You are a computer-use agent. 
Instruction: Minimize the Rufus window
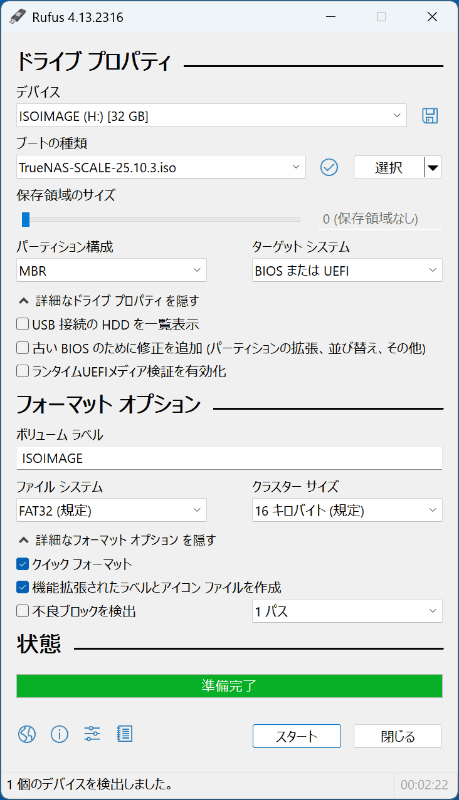pos(330,17)
